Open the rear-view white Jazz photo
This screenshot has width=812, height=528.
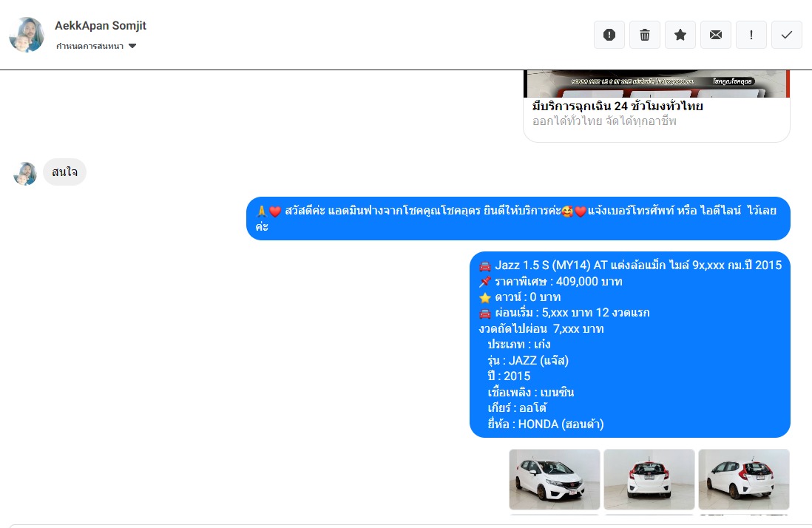[x=649, y=479]
